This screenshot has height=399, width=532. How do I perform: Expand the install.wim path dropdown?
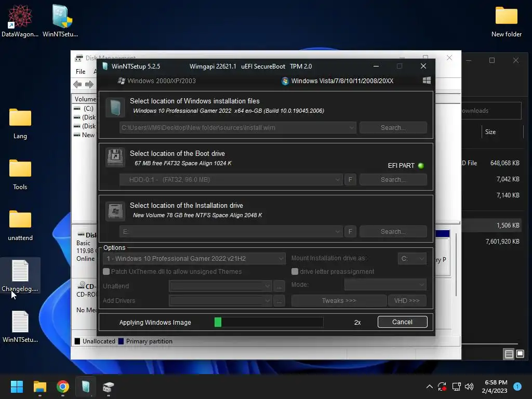(x=352, y=128)
